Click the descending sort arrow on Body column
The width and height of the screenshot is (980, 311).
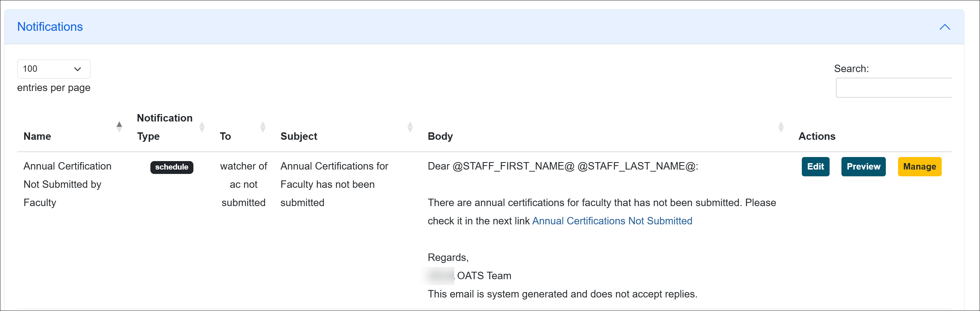coord(781,130)
